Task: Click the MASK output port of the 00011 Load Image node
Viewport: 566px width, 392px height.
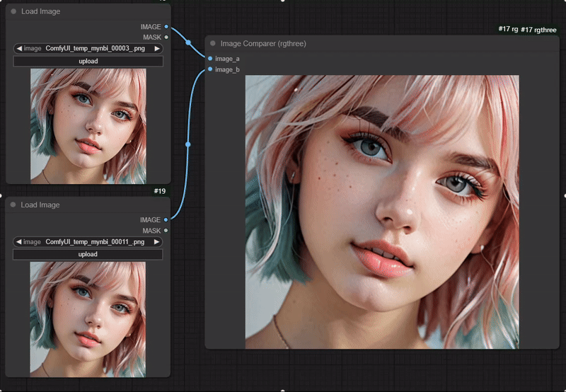Action: coord(166,230)
